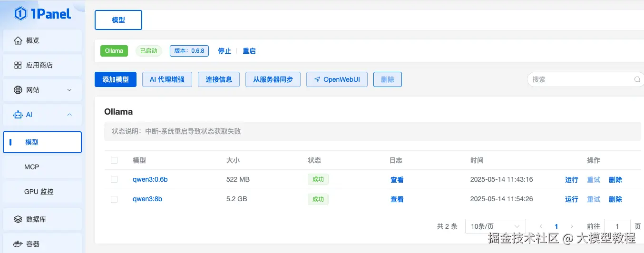Click the 522 MB size cell
The height and width of the screenshot is (253, 644).
tap(238, 179)
